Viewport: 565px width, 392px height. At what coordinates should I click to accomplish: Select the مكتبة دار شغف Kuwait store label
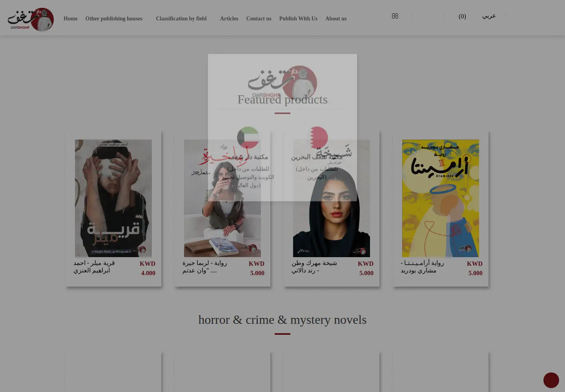point(248,157)
